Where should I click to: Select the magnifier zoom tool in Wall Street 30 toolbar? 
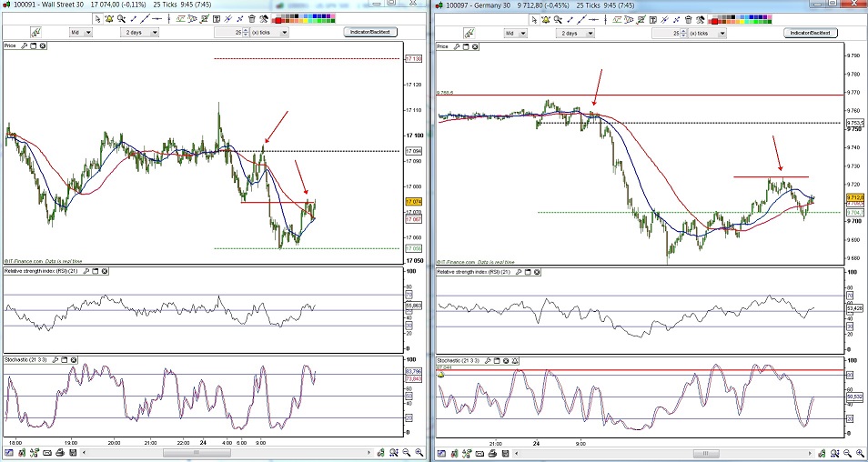click(121, 19)
